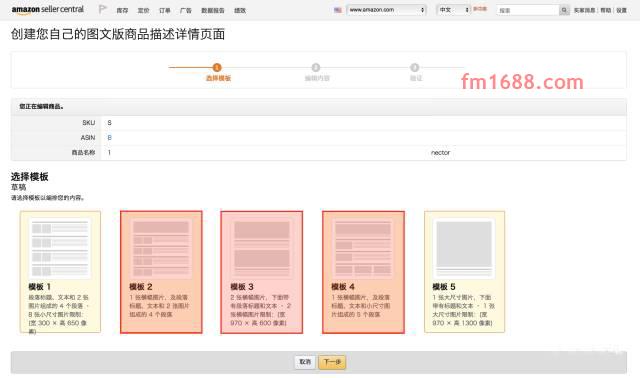
Task: Open the 库存 menu
Action: 122,11
